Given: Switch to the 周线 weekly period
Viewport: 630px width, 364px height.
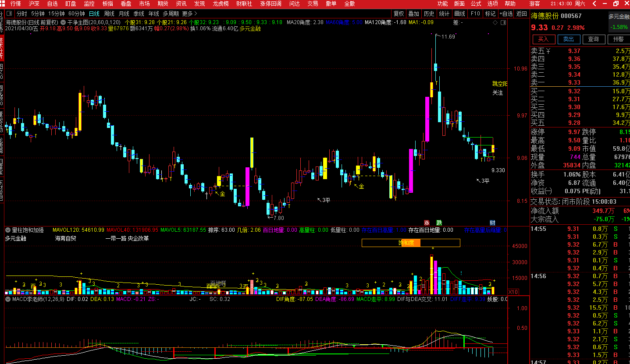Looking at the screenshot, I should click(x=109, y=14).
